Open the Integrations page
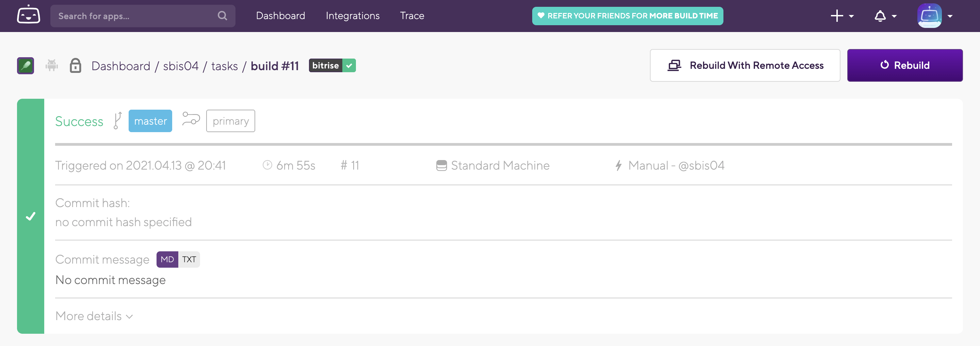The image size is (980, 346). [352, 16]
